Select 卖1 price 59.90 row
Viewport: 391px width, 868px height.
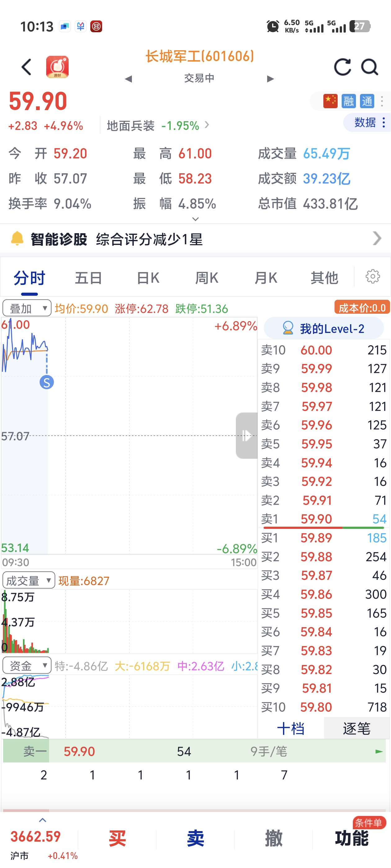[324, 519]
